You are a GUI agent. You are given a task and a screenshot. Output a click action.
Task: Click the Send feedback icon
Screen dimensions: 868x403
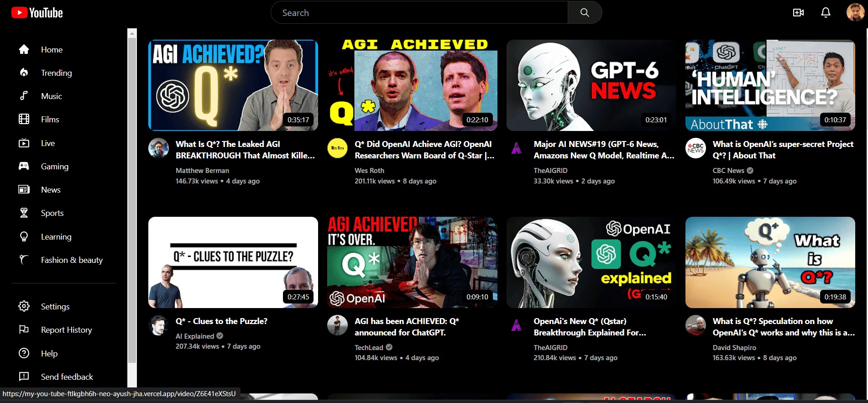24,377
